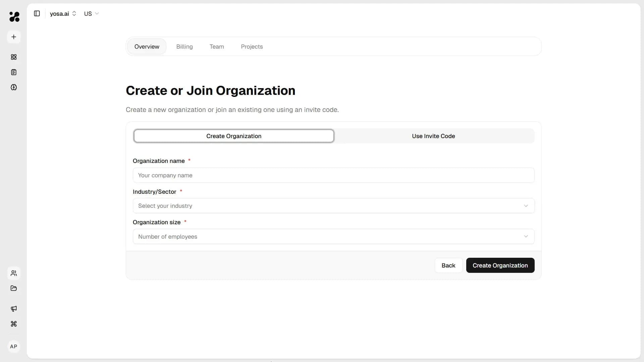The width and height of the screenshot is (644, 362).
Task: Switch to the Use Invite Code option
Action: click(x=433, y=136)
